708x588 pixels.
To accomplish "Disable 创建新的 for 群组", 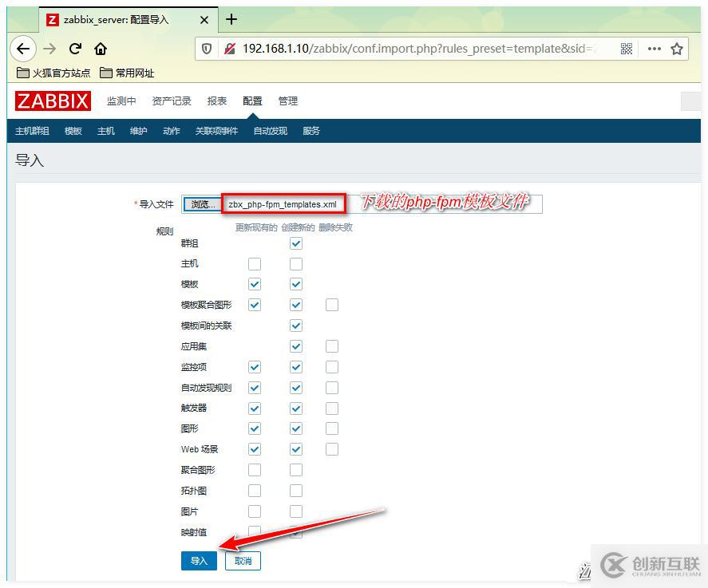I will 296,243.
